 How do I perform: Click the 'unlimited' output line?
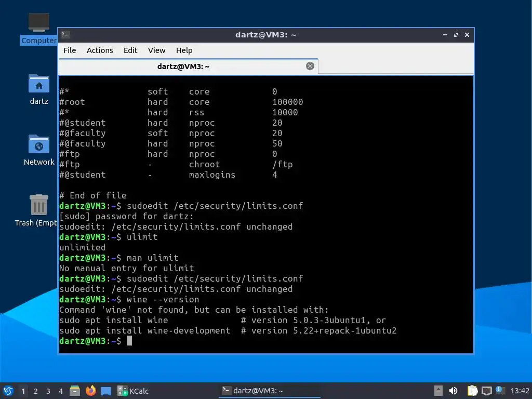click(83, 248)
